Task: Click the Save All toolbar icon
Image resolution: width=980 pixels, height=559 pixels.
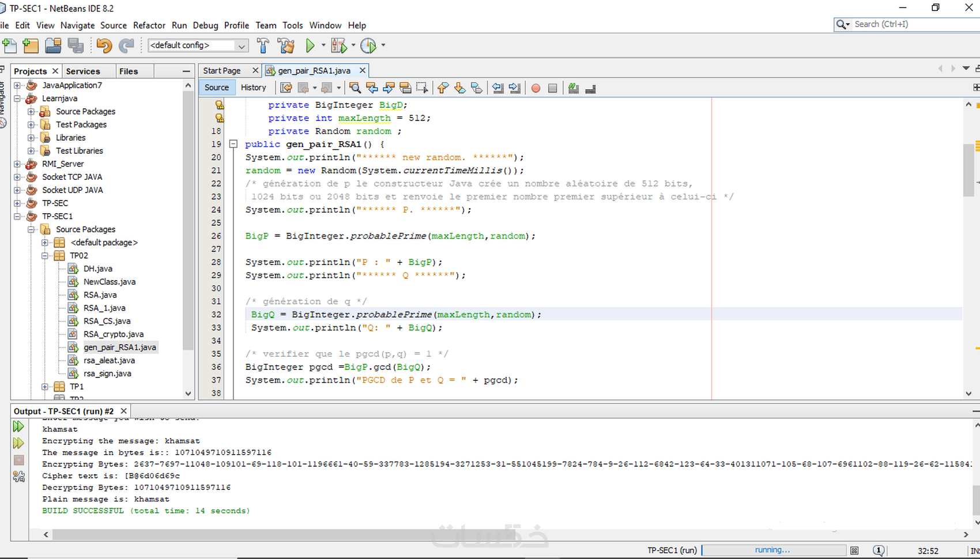Action: (76, 46)
